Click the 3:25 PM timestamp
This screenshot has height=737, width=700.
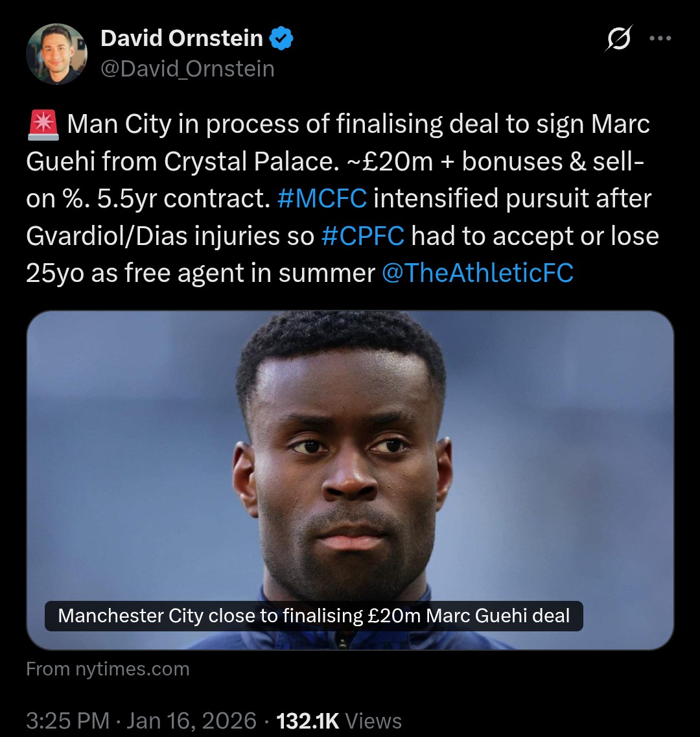(67, 721)
